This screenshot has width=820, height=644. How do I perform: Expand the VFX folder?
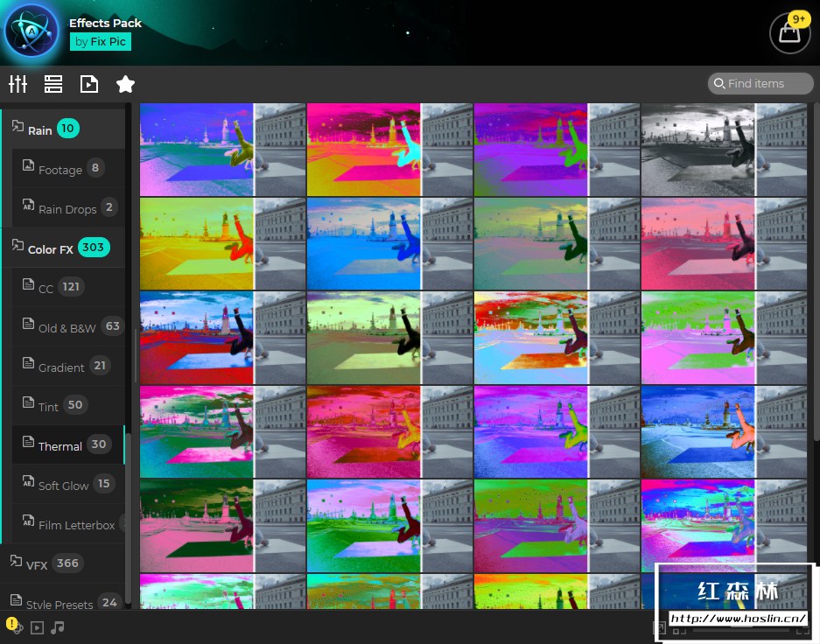(63, 563)
